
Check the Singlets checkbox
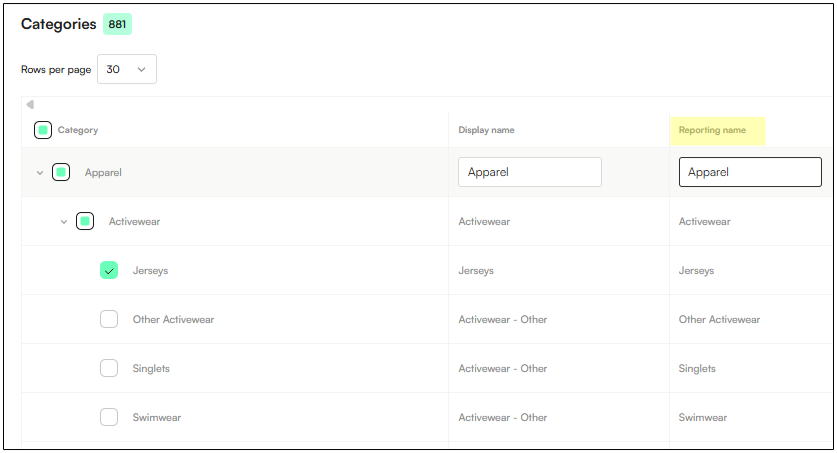[109, 368]
